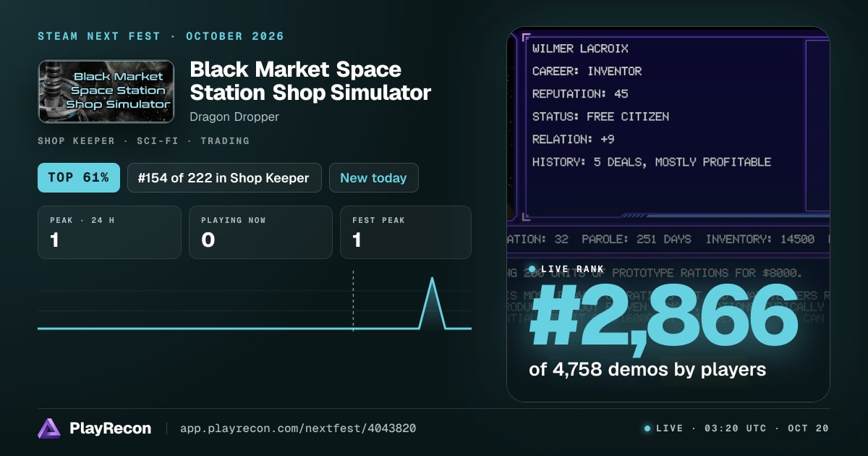Click the PAROLE: 251 DAYS status text
The image size is (868, 456).
pyautogui.click(x=637, y=239)
